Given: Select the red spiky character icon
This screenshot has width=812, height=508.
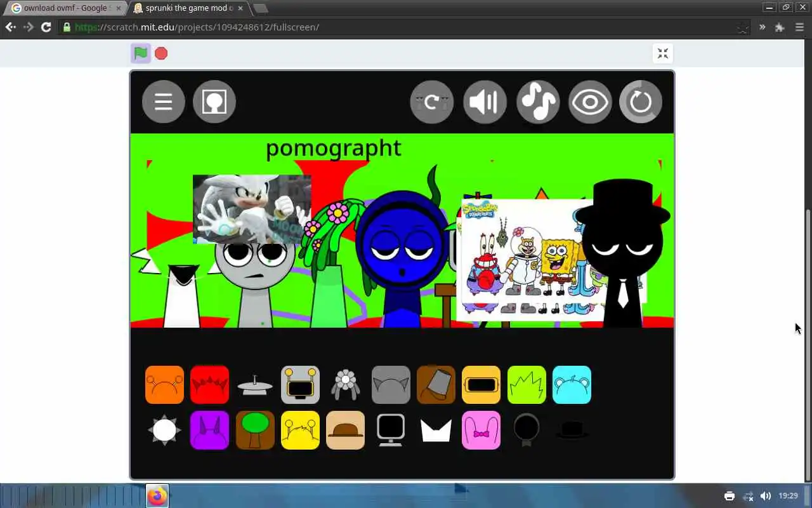Looking at the screenshot, I should point(210,385).
